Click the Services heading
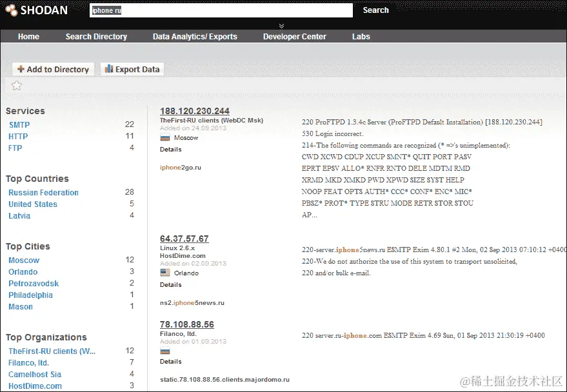This screenshot has height=392, width=567. tap(25, 111)
